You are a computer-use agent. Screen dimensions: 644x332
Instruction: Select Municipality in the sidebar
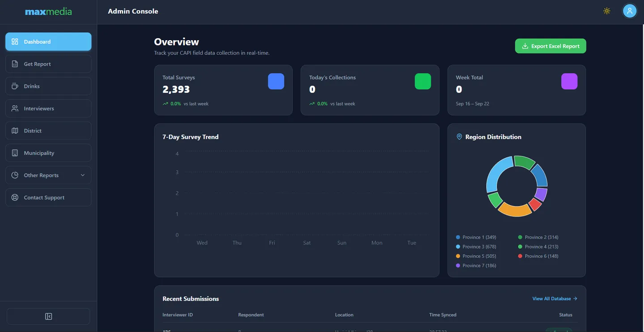(x=48, y=153)
